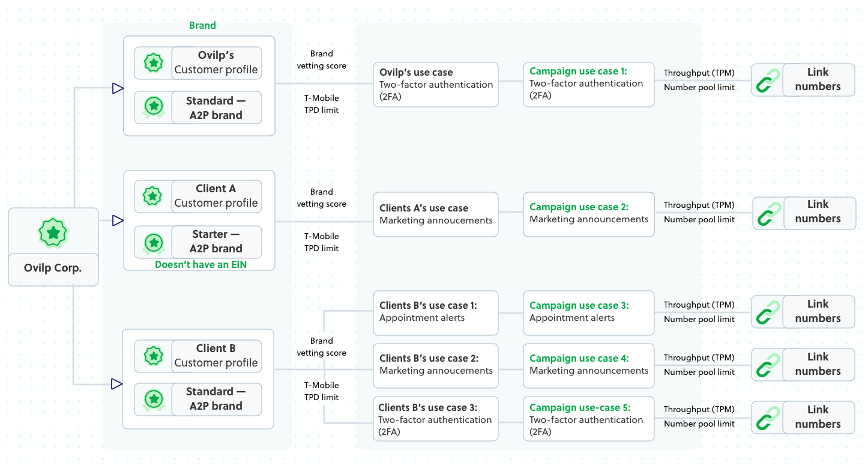Viewport: 868px width, 465px height.
Task: Click the Ovilp's Customer profile badge icon
Action: [154, 62]
